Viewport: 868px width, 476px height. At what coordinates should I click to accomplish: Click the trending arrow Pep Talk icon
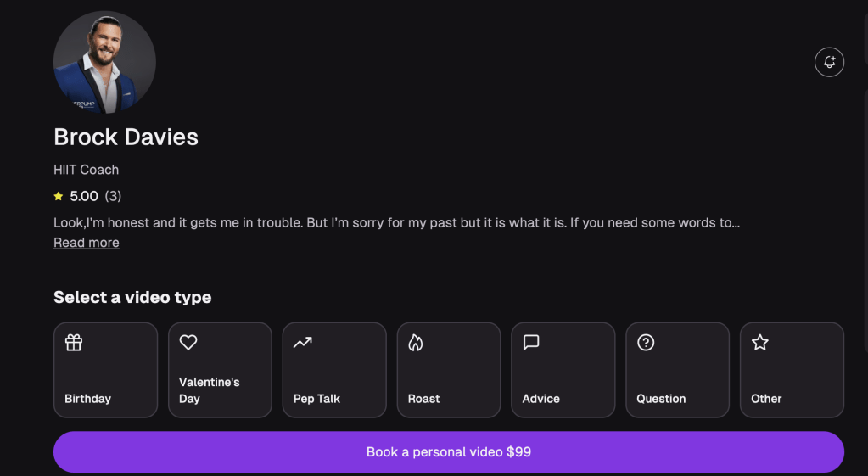coord(302,343)
